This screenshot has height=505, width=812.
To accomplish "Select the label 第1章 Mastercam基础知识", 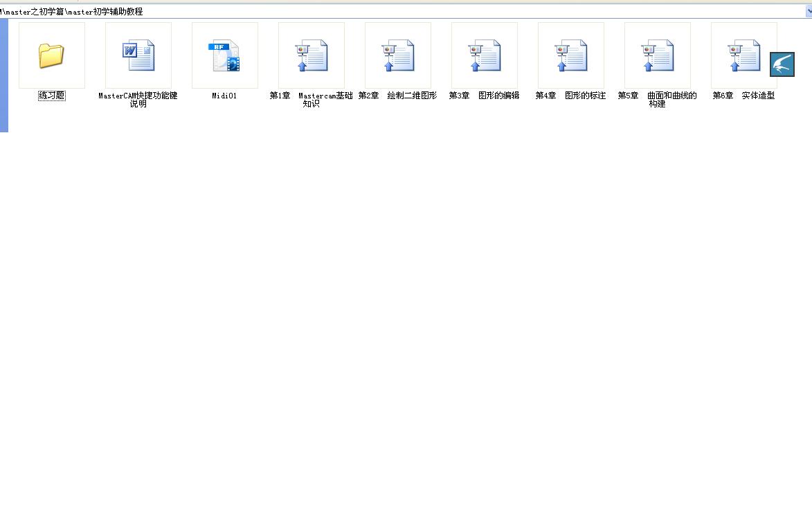I will point(312,100).
